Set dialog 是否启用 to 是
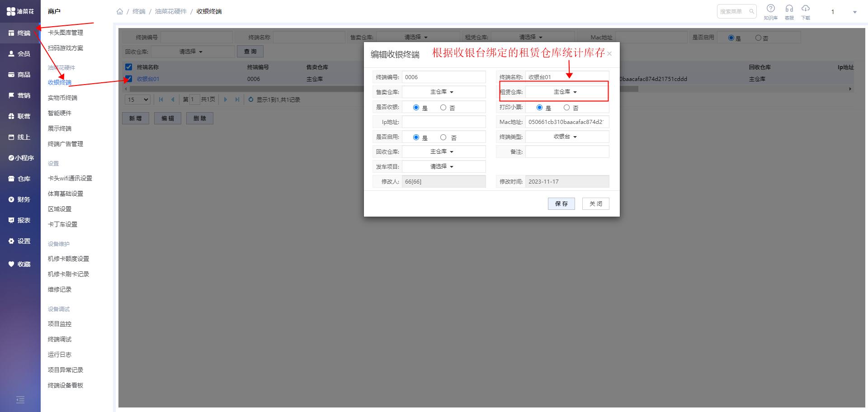Screen dimensions: 868x412 point(416,137)
